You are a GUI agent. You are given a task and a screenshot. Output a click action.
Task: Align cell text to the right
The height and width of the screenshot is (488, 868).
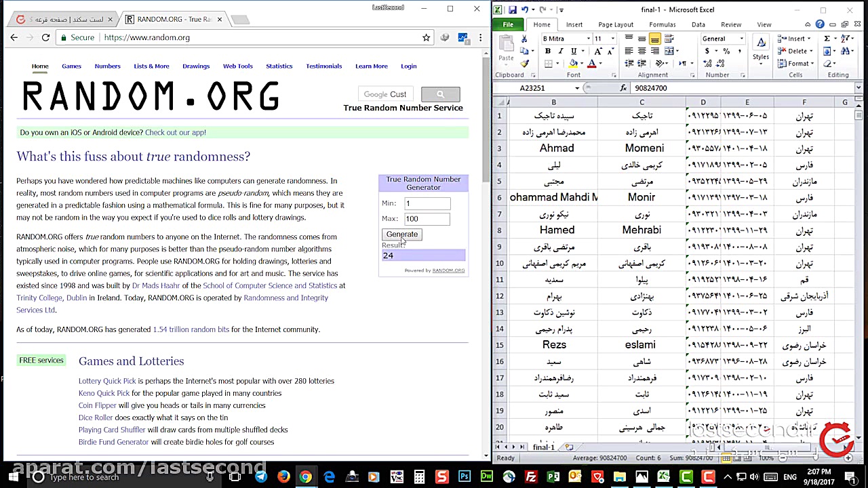[x=655, y=52]
